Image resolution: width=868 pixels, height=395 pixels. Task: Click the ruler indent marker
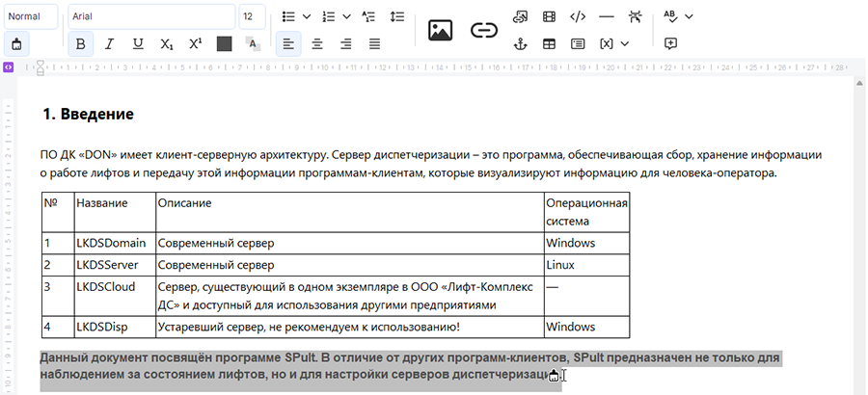point(40,67)
